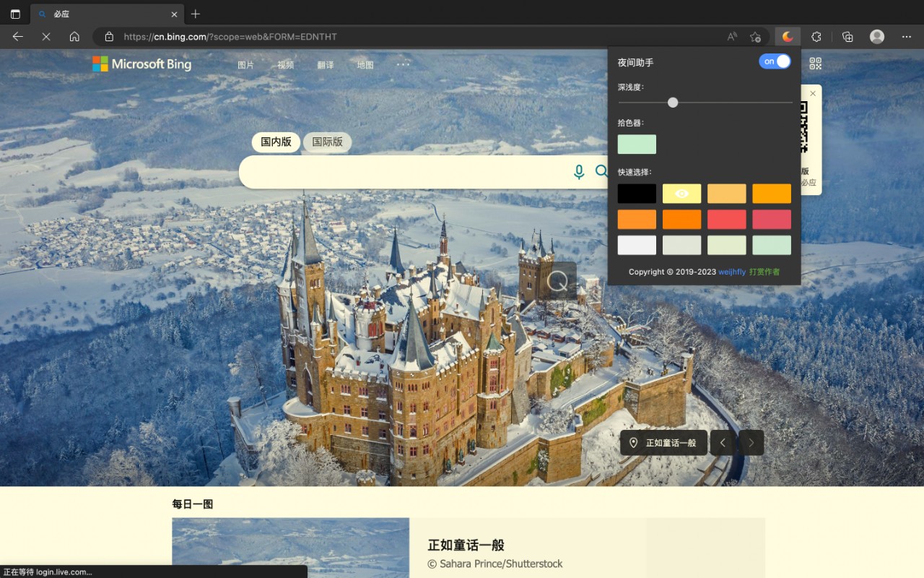
Task: Select the black quick-select swatch
Action: [637, 194]
